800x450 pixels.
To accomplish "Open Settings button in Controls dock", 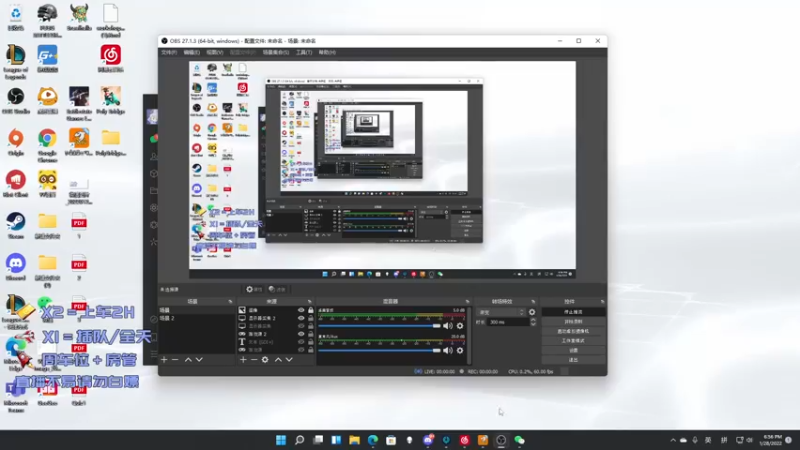I will tap(573, 350).
